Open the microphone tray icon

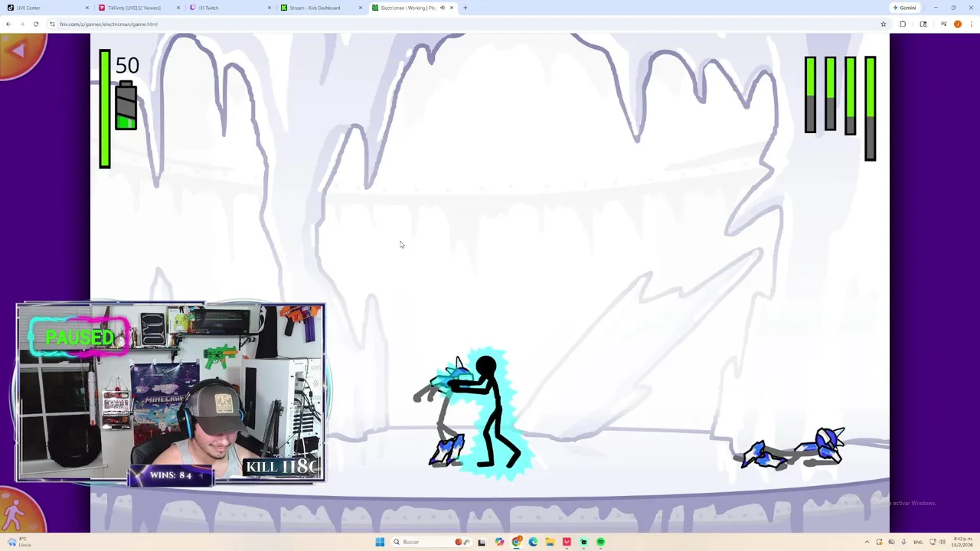tap(903, 542)
